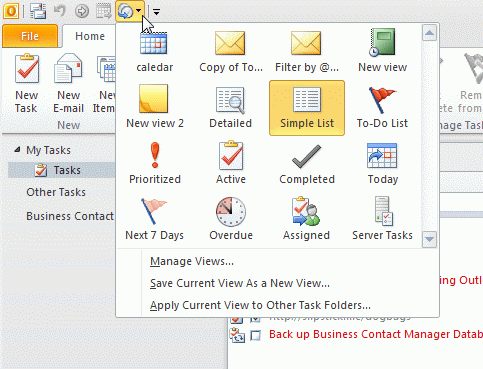
Task: Switch to the Home tab
Action: click(x=90, y=36)
